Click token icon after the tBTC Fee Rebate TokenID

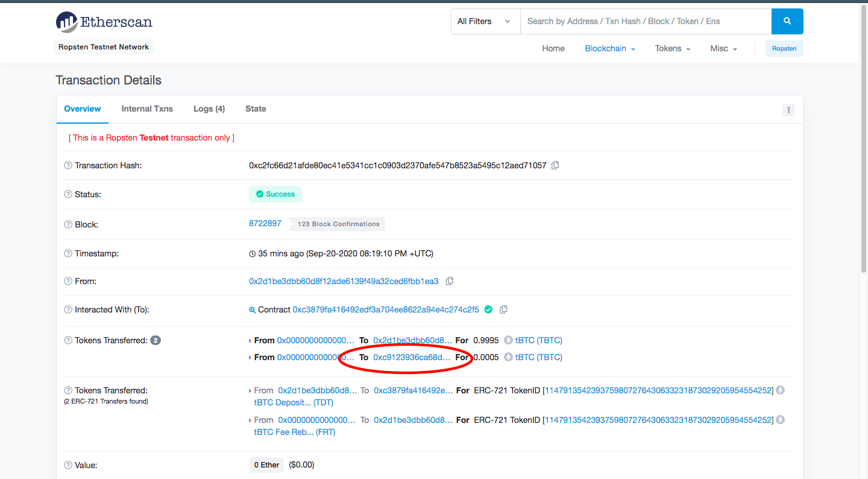(781, 420)
